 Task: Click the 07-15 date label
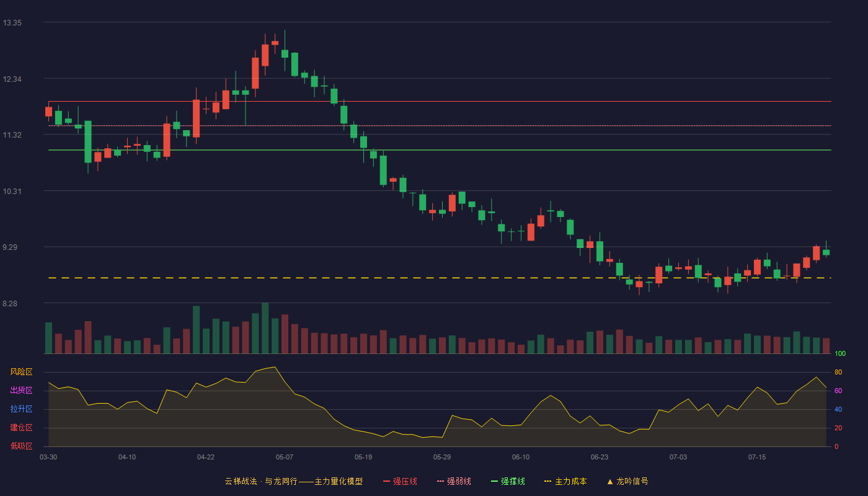[x=757, y=457]
